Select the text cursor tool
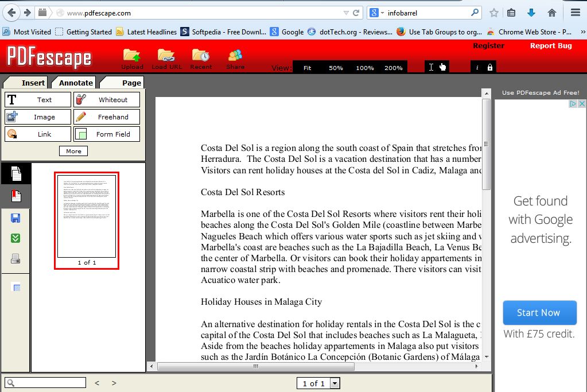Viewport: 587px width, 392px height. click(431, 67)
